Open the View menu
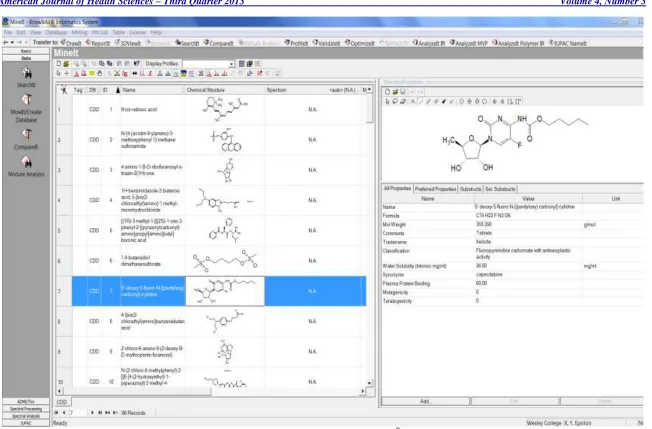The height and width of the screenshot is (429, 652). [x=35, y=32]
